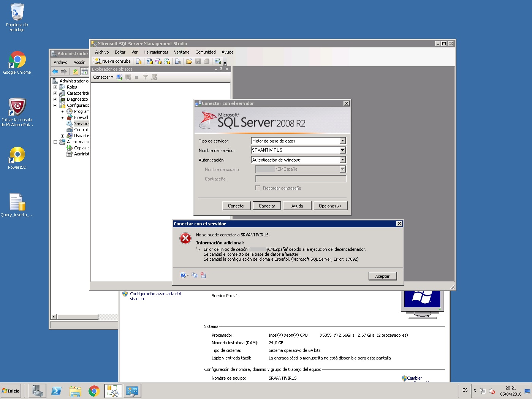The width and height of the screenshot is (532, 399).
Task: Open Ventana menu
Action: pyautogui.click(x=182, y=52)
